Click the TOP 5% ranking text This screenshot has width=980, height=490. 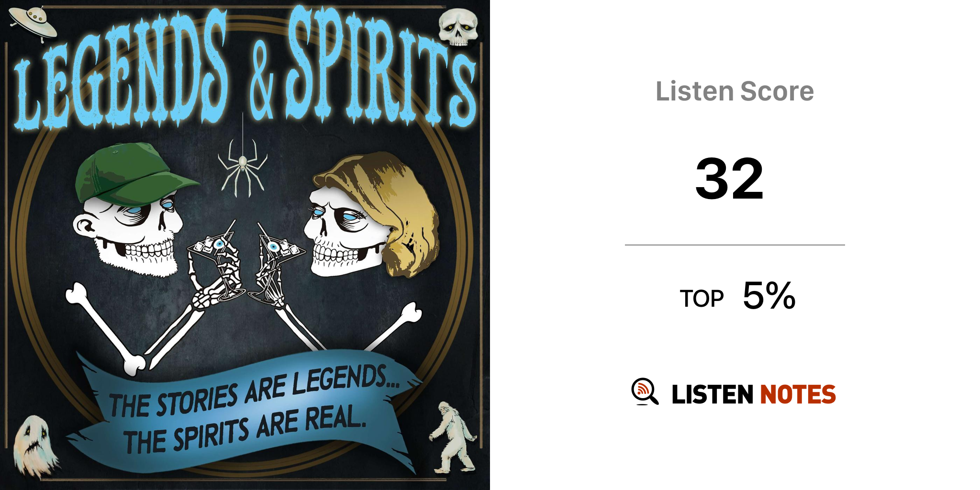pos(737,296)
